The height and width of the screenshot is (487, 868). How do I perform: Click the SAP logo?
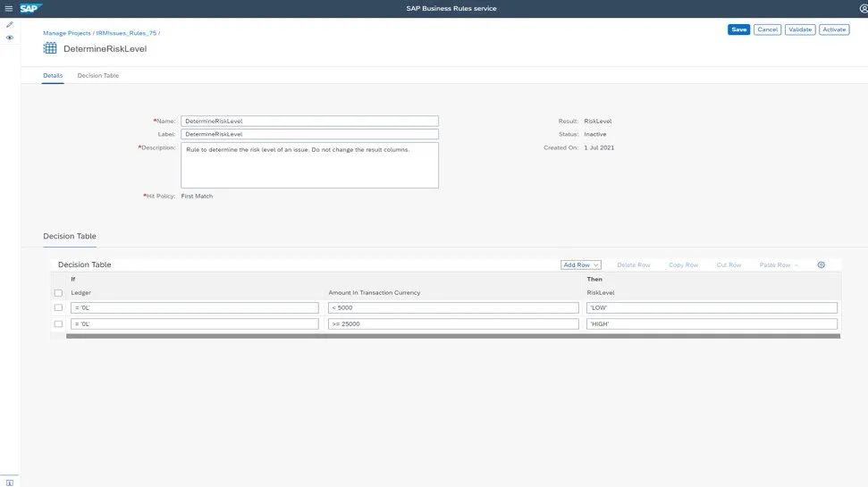click(31, 8)
